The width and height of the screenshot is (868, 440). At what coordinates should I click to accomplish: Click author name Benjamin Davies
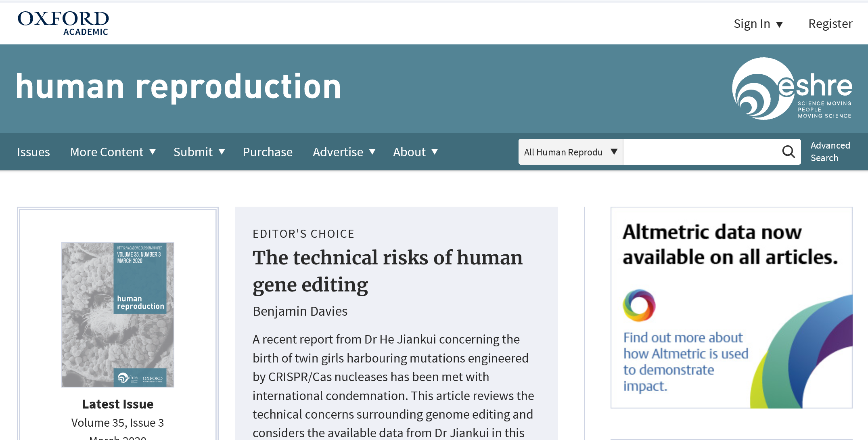(x=300, y=311)
